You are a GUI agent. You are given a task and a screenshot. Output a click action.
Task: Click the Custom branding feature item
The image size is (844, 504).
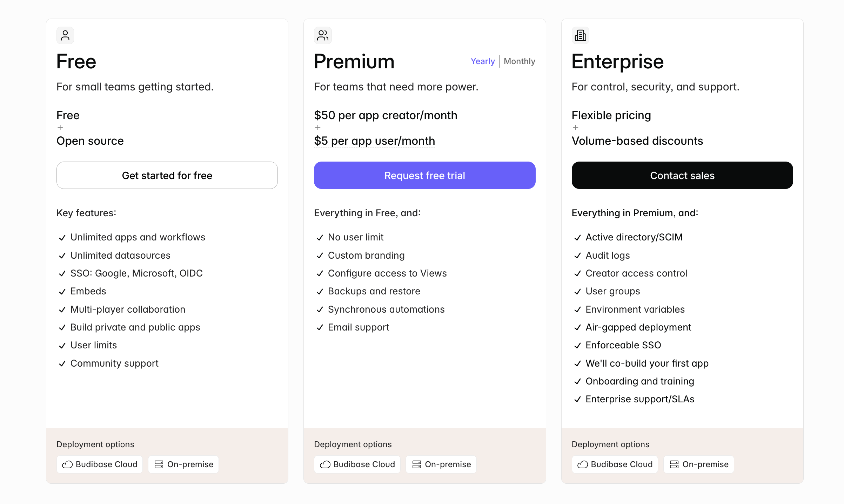click(366, 256)
